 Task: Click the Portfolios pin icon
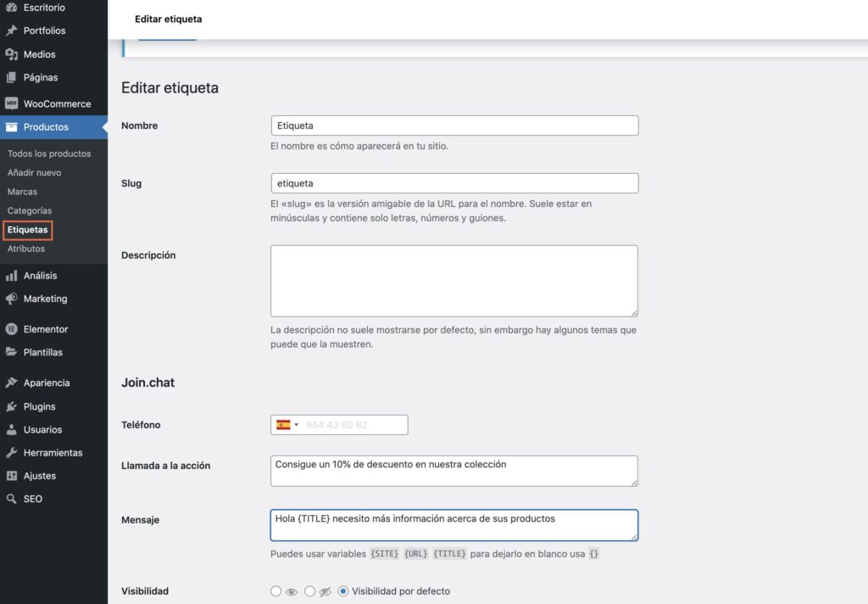(x=11, y=31)
